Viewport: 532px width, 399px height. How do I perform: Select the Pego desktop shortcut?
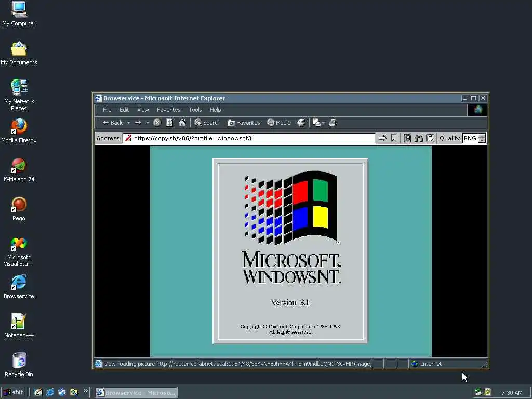pyautogui.click(x=19, y=209)
